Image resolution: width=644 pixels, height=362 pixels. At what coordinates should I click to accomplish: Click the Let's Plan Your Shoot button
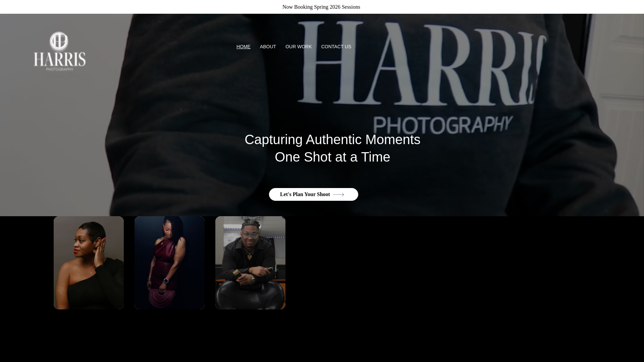coord(313,194)
